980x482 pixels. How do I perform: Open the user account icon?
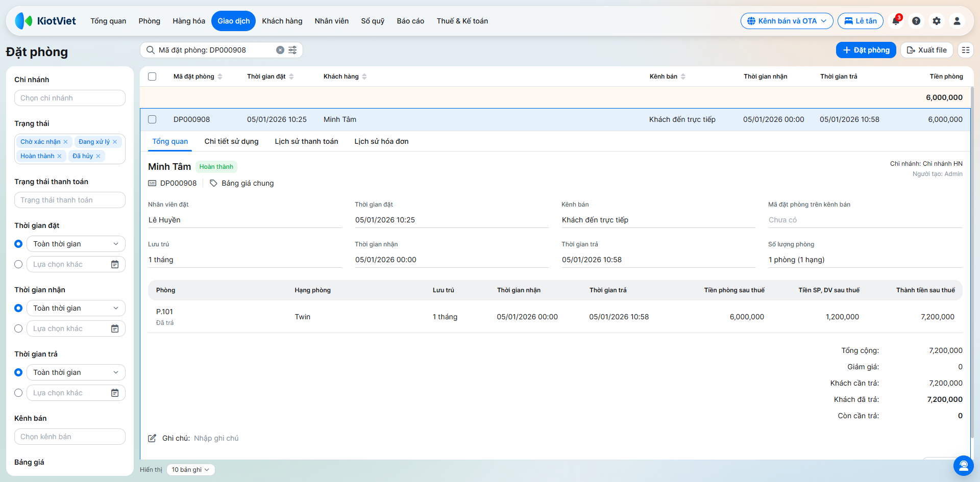click(x=957, y=21)
